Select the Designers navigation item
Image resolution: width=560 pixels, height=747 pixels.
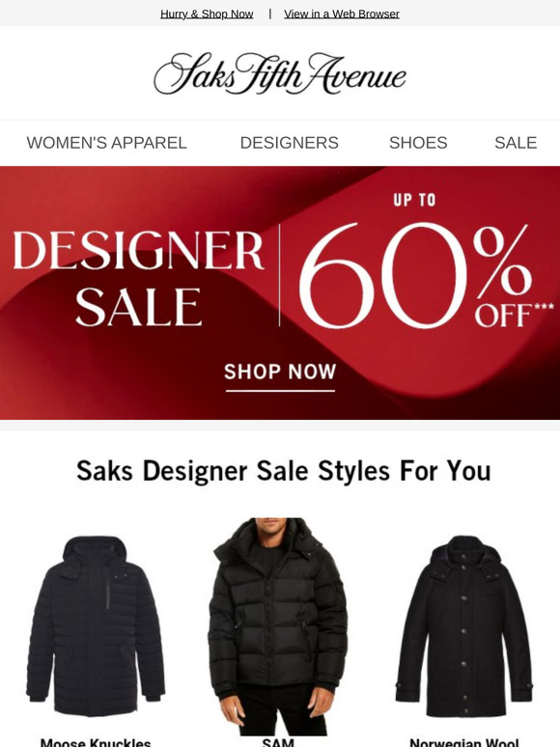(x=290, y=143)
